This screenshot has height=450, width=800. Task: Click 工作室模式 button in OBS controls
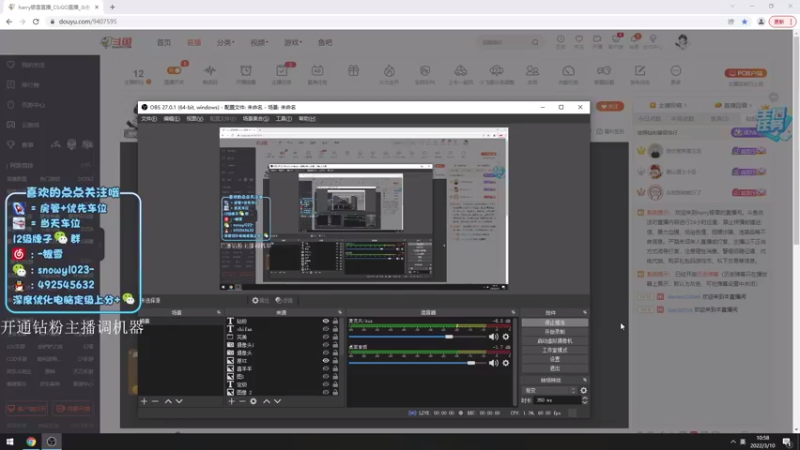(x=555, y=350)
